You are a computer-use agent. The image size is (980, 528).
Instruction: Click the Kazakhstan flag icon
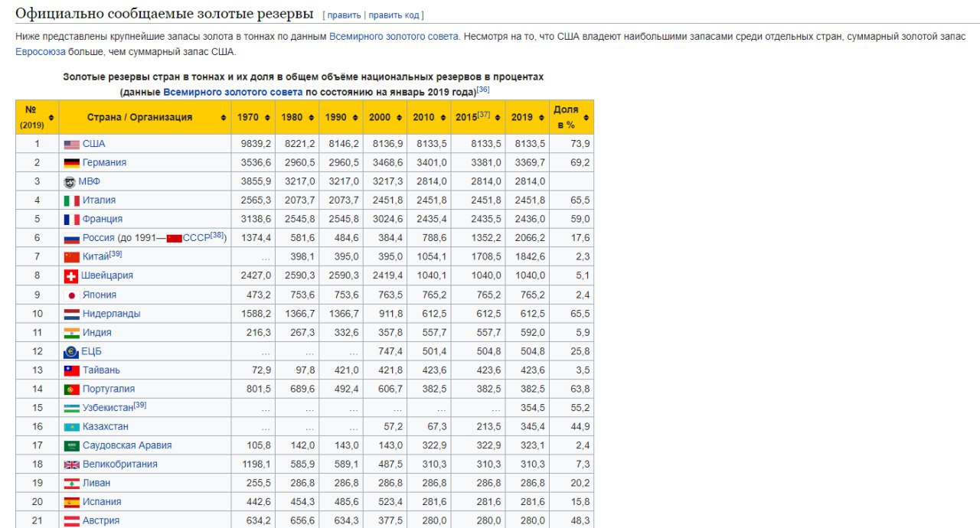coord(71,427)
